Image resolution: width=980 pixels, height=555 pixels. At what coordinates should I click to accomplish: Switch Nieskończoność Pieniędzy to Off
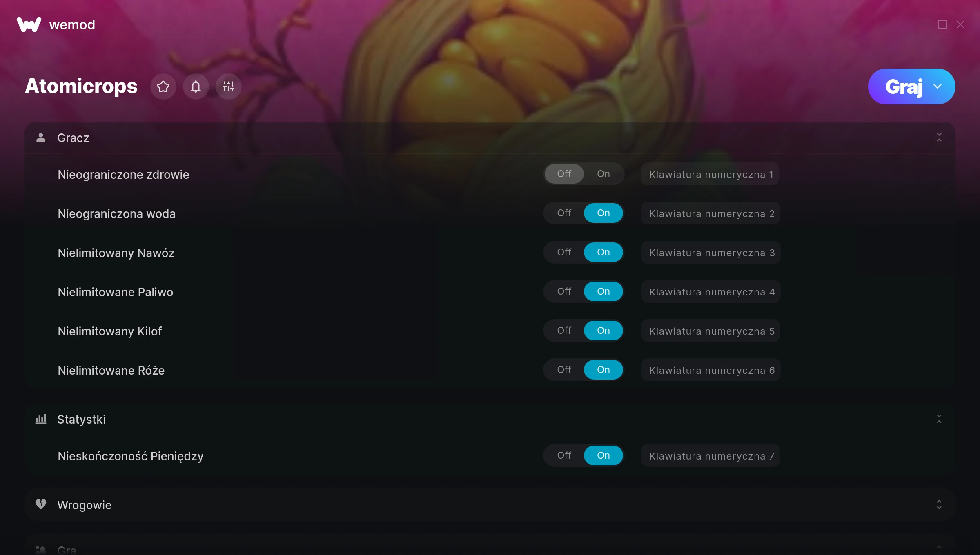(564, 455)
